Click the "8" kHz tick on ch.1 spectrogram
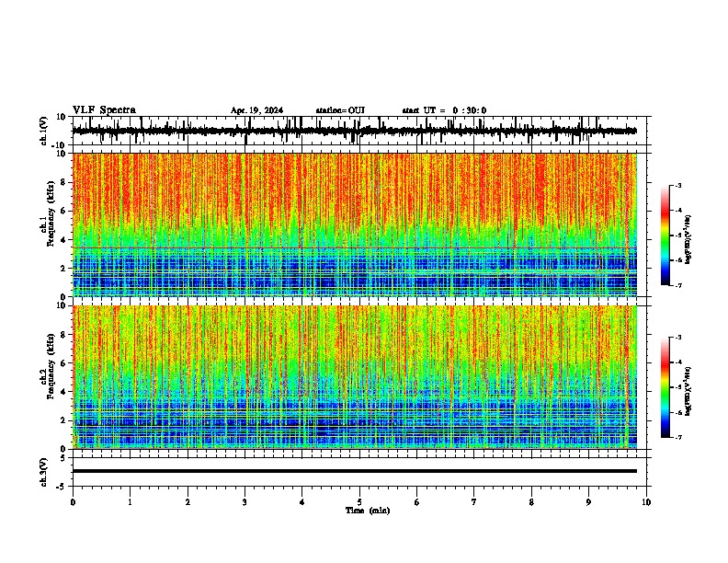This screenshot has width=728, height=563. [64, 182]
